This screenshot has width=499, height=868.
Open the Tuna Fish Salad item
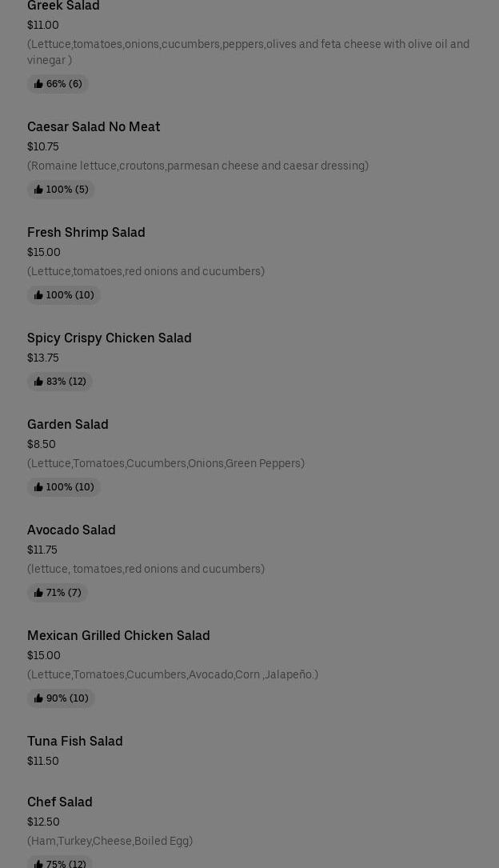coord(75,742)
